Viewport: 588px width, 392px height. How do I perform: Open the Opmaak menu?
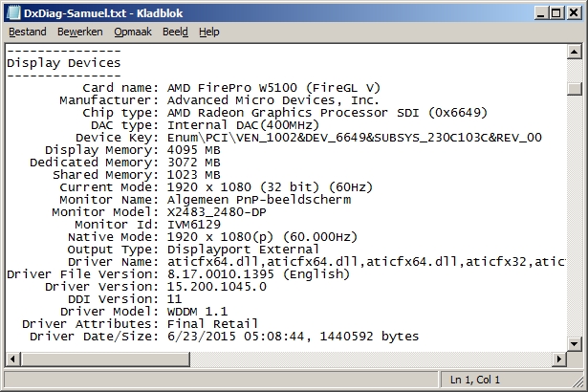pos(133,32)
